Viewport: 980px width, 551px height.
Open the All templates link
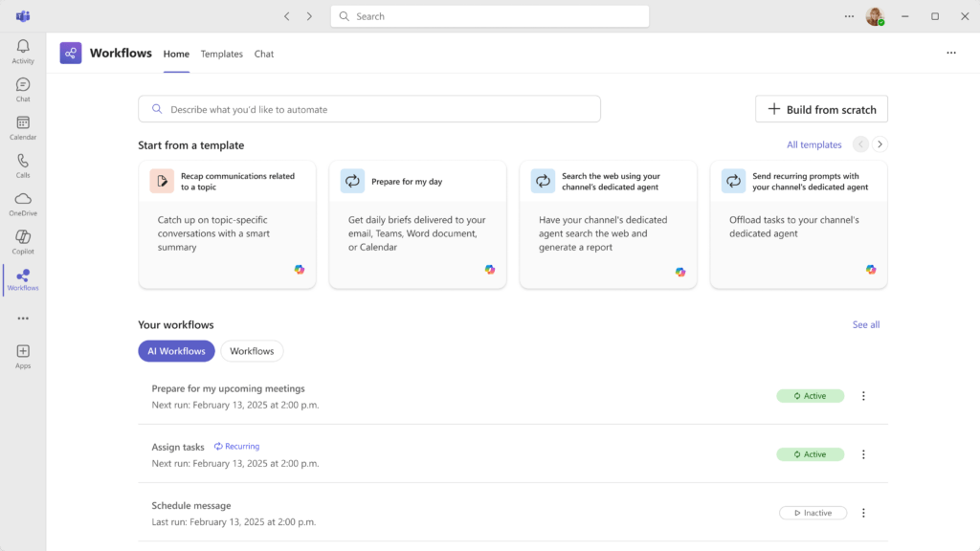pyautogui.click(x=815, y=143)
